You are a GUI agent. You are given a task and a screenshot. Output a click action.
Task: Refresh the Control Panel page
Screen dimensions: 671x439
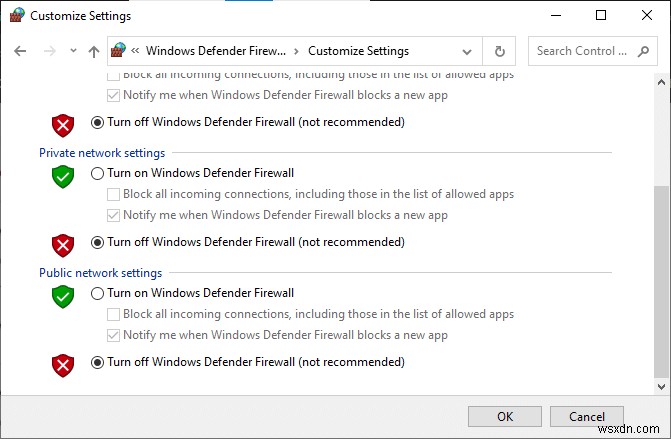pos(499,51)
